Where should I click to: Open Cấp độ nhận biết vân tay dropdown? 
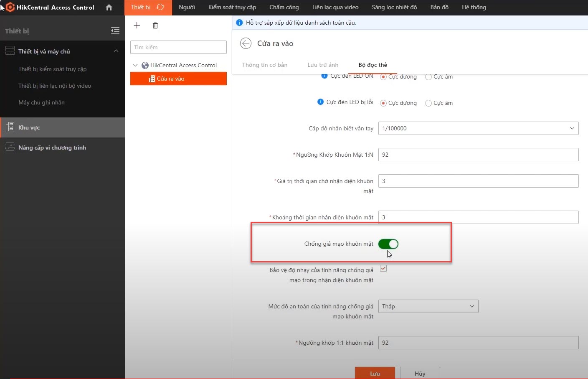coord(478,128)
